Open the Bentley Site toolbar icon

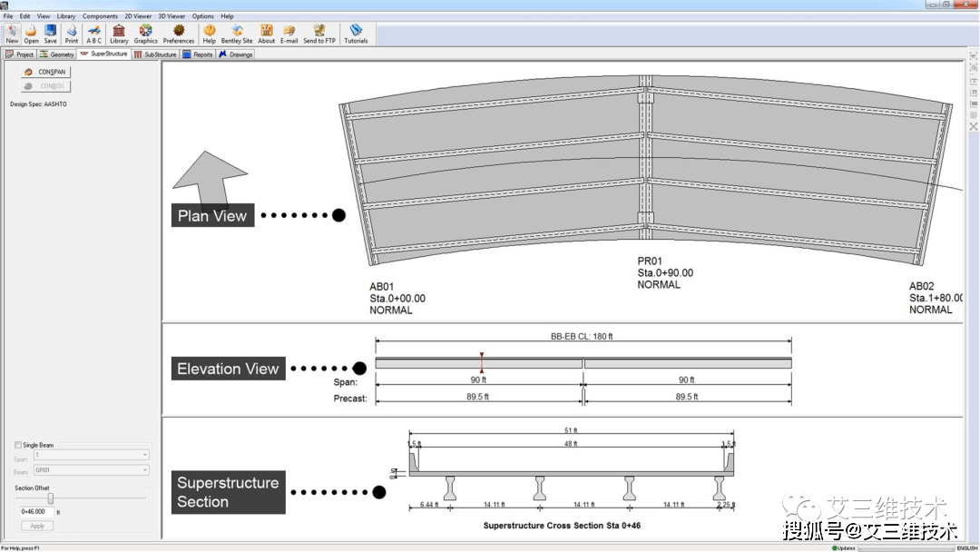(x=237, y=34)
